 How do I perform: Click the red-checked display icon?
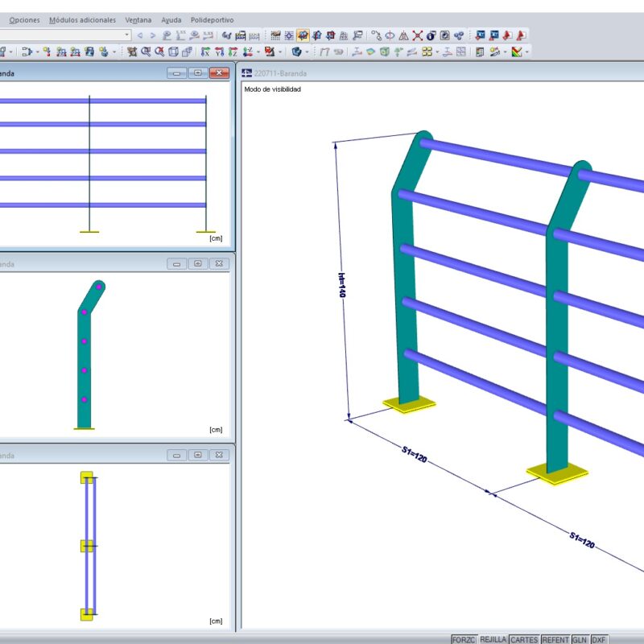[x=270, y=52]
